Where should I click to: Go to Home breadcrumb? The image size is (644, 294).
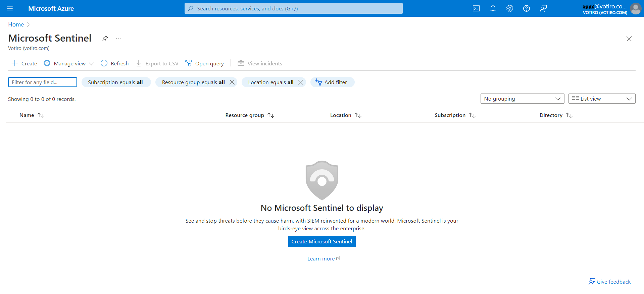tap(16, 24)
